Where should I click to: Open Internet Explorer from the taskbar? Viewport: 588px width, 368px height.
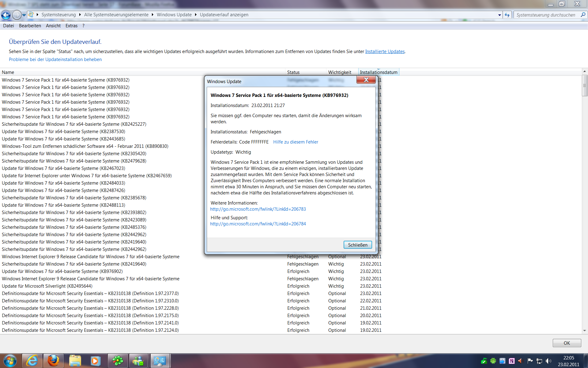tap(32, 361)
